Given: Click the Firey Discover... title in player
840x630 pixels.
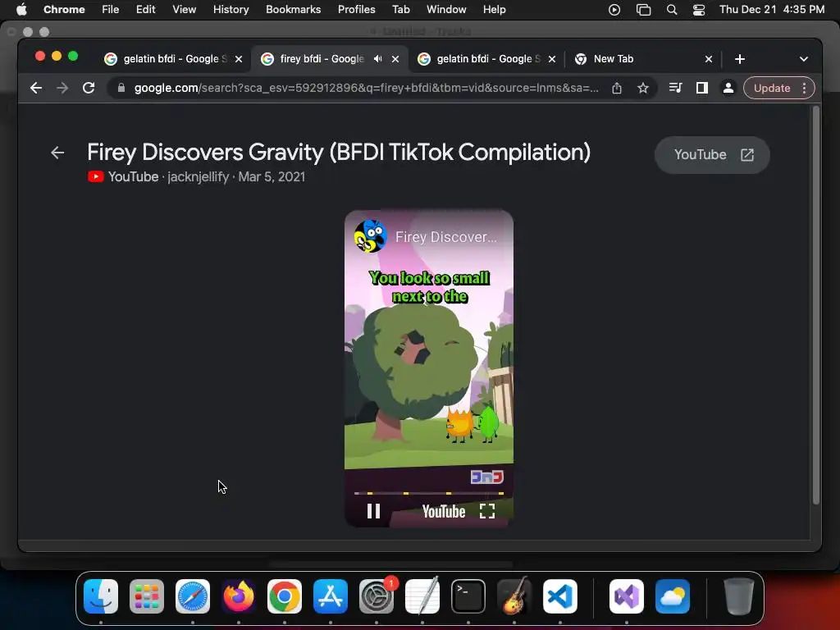Looking at the screenshot, I should click(445, 237).
